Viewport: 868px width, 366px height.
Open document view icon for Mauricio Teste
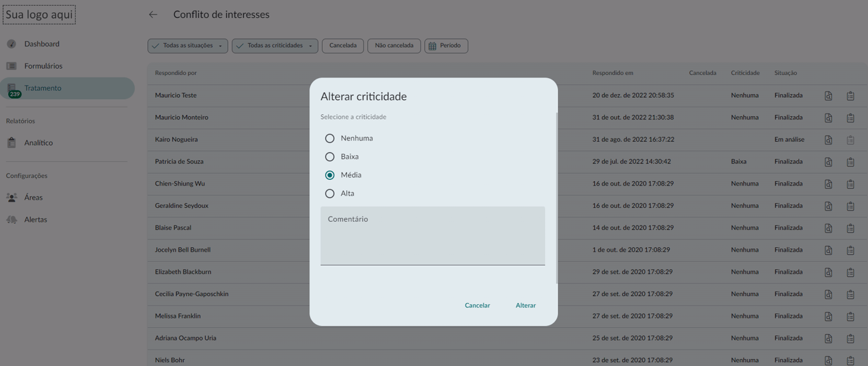(x=829, y=96)
